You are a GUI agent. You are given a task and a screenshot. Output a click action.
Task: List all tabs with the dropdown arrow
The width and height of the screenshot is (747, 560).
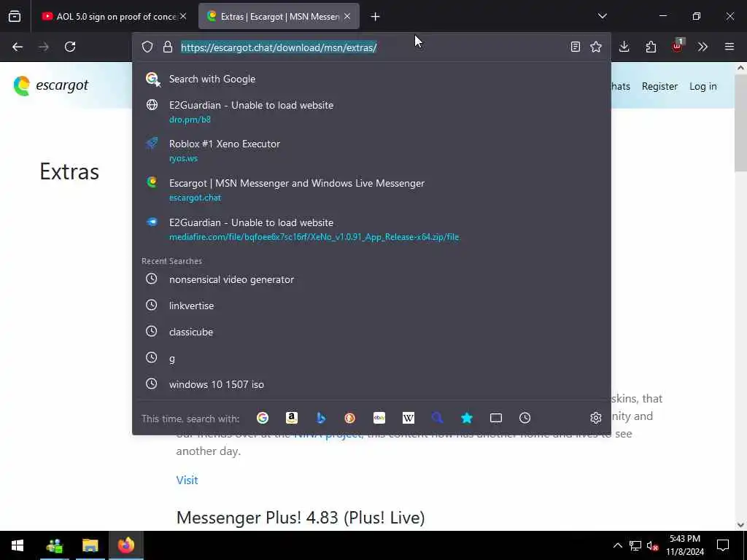coord(603,16)
